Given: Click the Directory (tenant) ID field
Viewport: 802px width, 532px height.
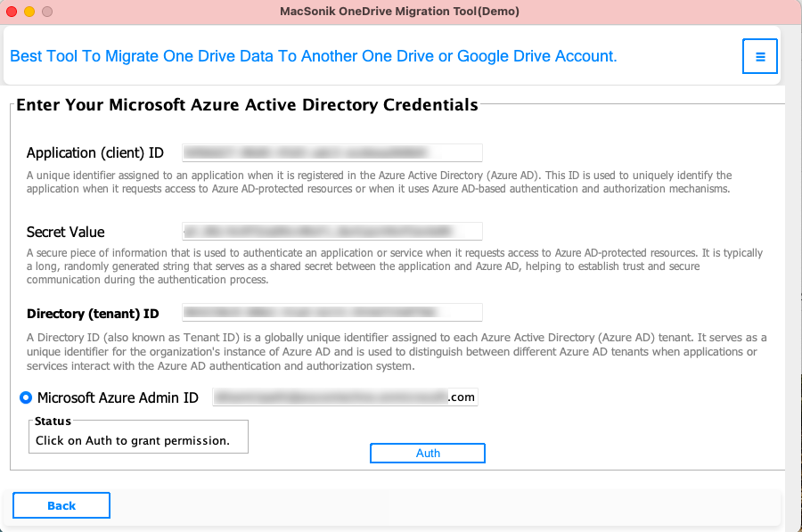Looking at the screenshot, I should pyautogui.click(x=332, y=313).
